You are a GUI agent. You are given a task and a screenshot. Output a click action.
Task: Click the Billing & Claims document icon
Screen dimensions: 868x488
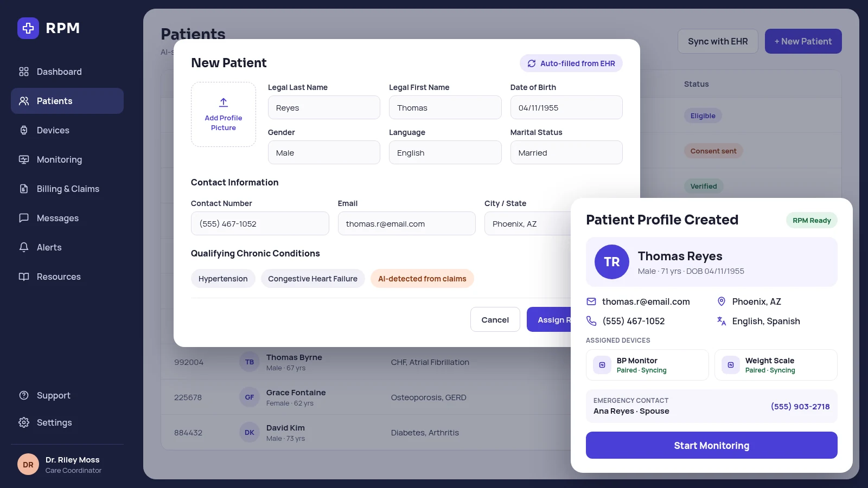pyautogui.click(x=24, y=189)
